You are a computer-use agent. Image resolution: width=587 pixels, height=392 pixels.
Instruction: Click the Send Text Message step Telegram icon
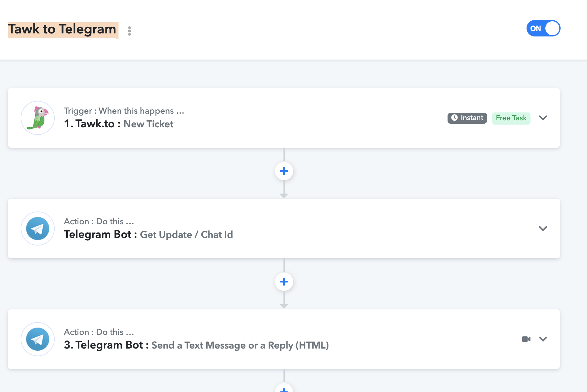coord(38,339)
